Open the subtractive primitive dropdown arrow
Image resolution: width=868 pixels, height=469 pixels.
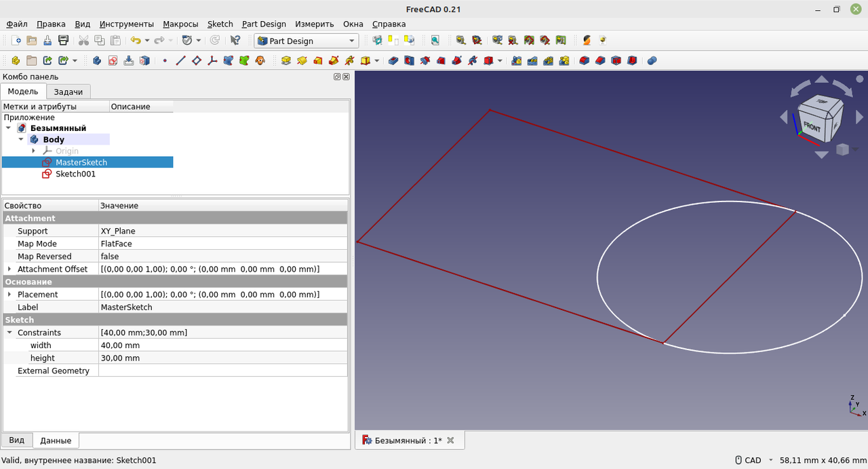pos(500,60)
